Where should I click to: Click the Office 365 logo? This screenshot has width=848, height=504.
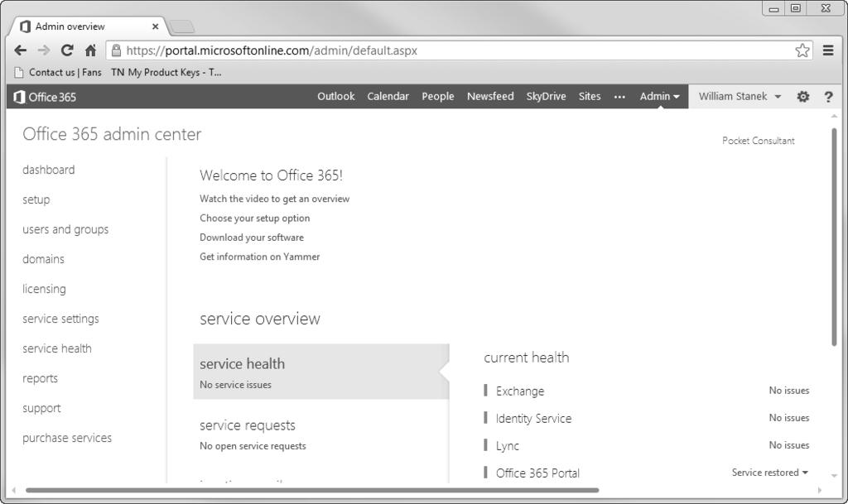click(45, 97)
